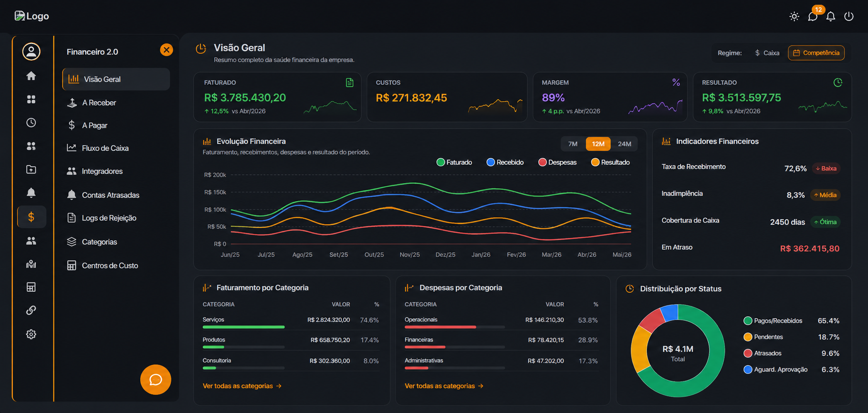Open the clock history icon in sidebar
The height and width of the screenshot is (413, 868).
[x=31, y=123]
